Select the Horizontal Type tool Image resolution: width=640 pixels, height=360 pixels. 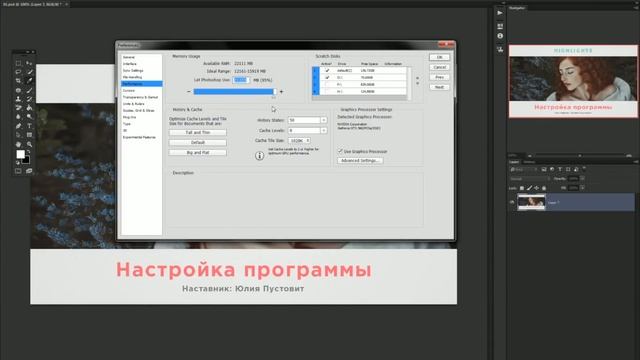[29, 126]
